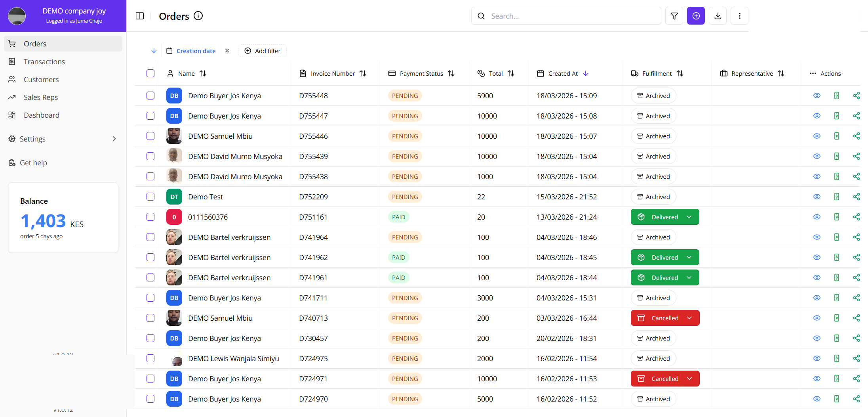Export orders using the download icon
The height and width of the screenshot is (417, 868).
coord(718,16)
